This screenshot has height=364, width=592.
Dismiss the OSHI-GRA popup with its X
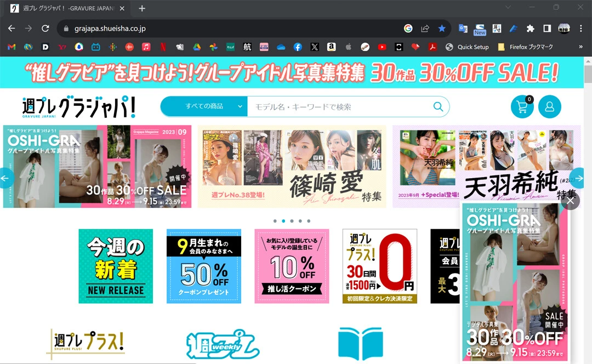click(x=571, y=201)
